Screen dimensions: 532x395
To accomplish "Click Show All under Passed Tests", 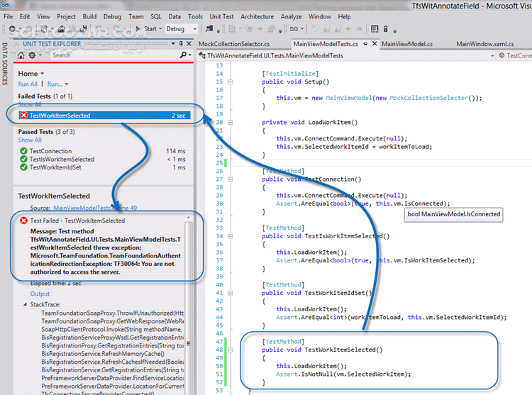I will coord(30,140).
